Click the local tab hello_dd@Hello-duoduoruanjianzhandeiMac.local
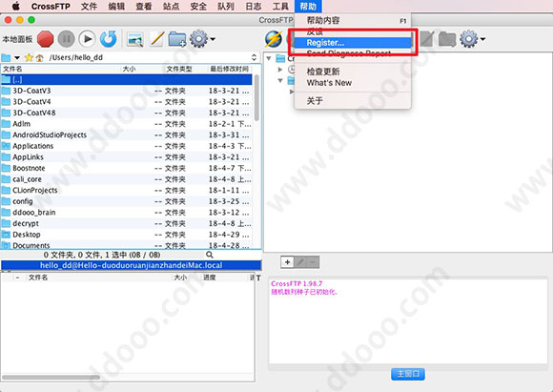Screen dimensions: 553x392 click(x=132, y=265)
